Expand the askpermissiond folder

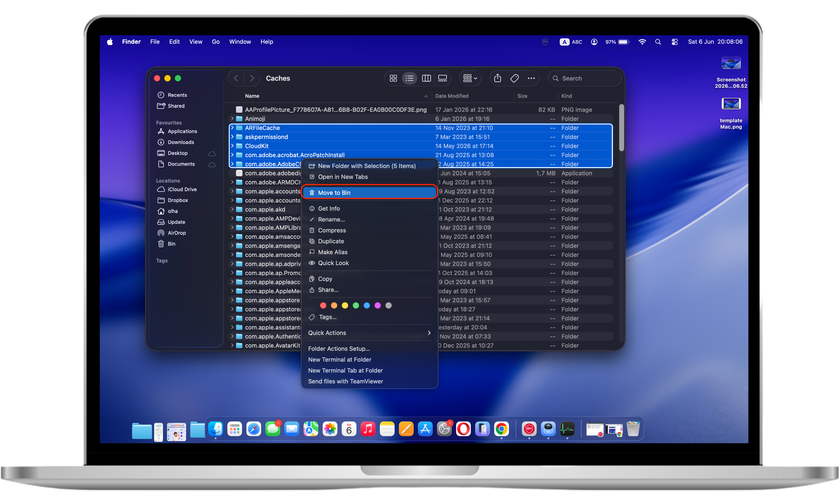pyautogui.click(x=232, y=137)
